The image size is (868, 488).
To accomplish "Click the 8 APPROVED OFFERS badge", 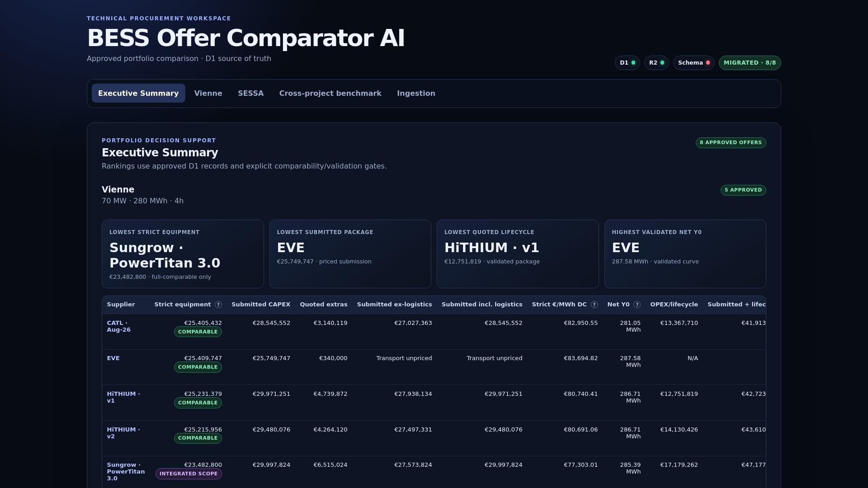I will 731,143.
